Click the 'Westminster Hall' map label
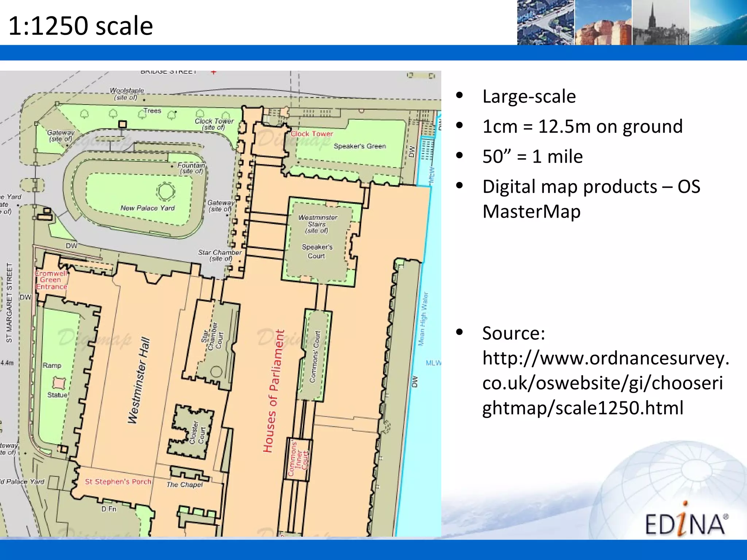Screen dimensions: 747x560 click(139, 380)
